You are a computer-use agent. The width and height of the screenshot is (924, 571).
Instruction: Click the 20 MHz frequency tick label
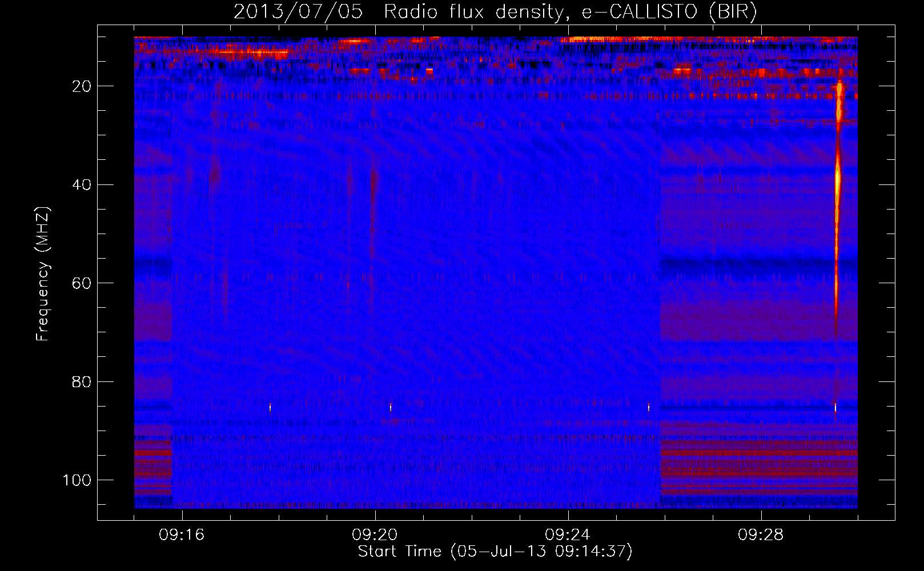pyautogui.click(x=82, y=86)
